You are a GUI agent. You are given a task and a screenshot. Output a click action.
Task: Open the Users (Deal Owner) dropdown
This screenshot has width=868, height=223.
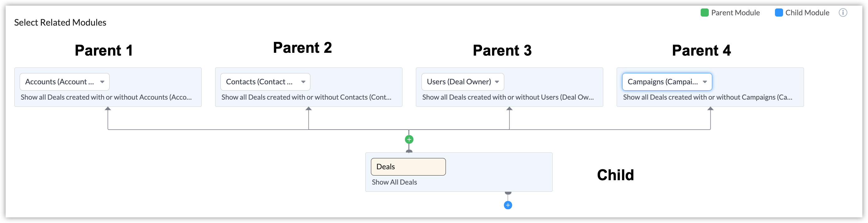[459, 82]
